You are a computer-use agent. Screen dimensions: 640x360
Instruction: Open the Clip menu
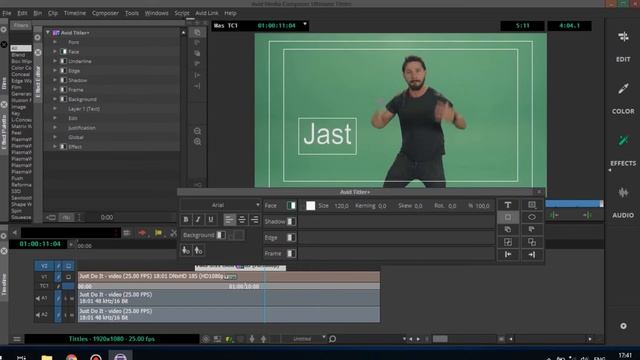coord(53,13)
